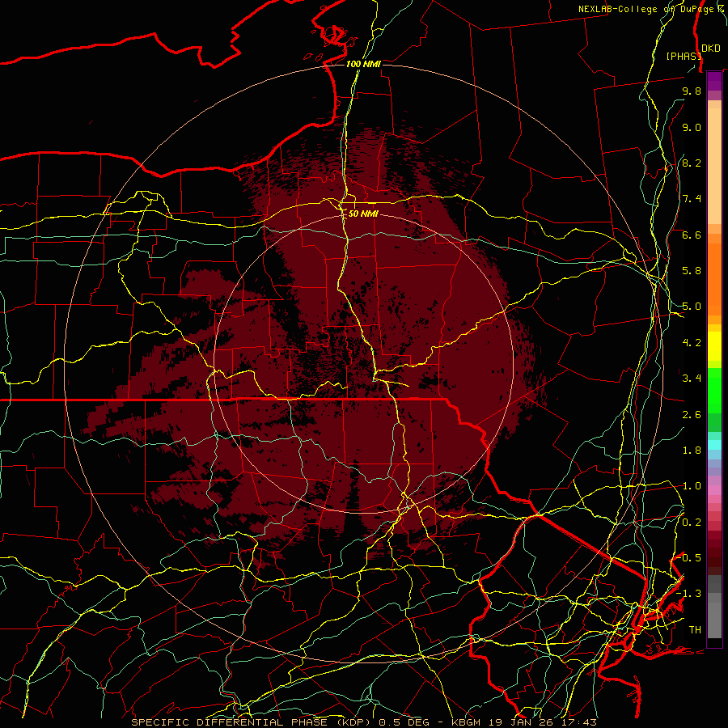Click the 2.6 scale value
This screenshot has width=728, height=728.
click(x=692, y=415)
